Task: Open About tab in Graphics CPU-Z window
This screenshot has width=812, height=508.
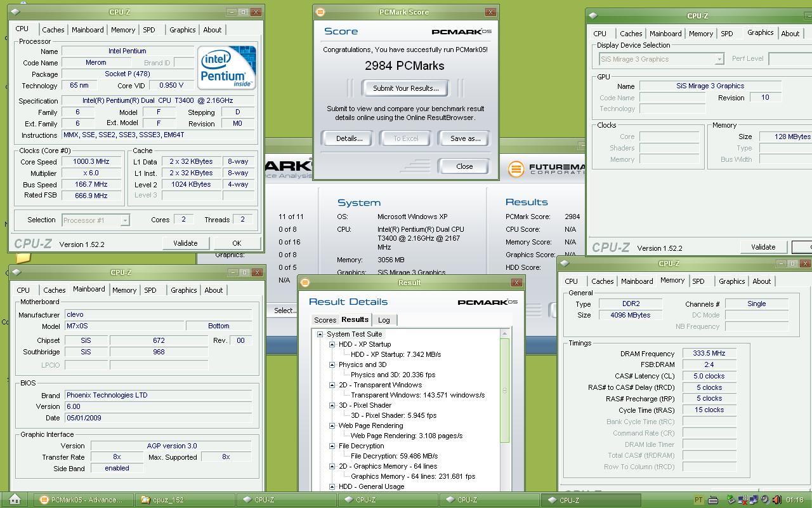Action: point(790,34)
